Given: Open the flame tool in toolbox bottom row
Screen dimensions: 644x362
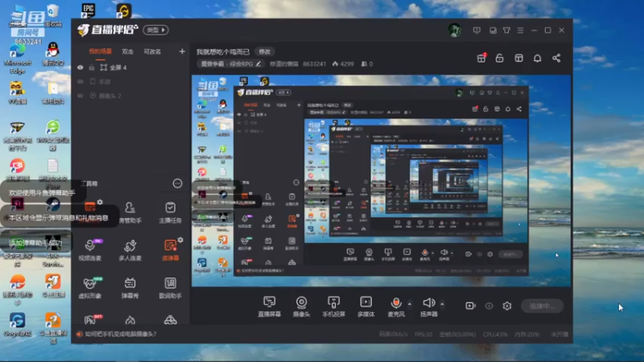Looking at the screenshot, I should click(x=130, y=320).
